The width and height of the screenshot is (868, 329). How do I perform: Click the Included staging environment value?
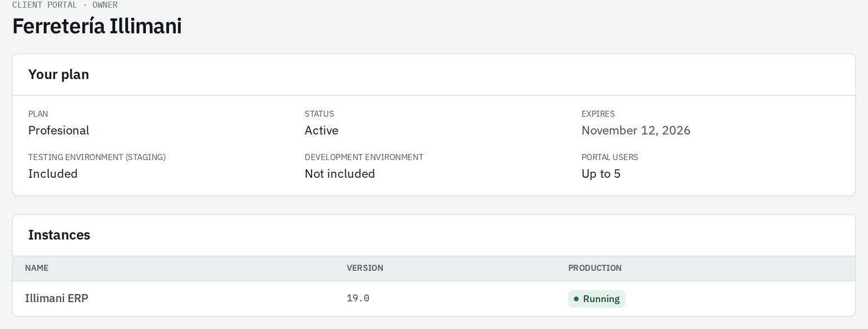click(x=53, y=173)
